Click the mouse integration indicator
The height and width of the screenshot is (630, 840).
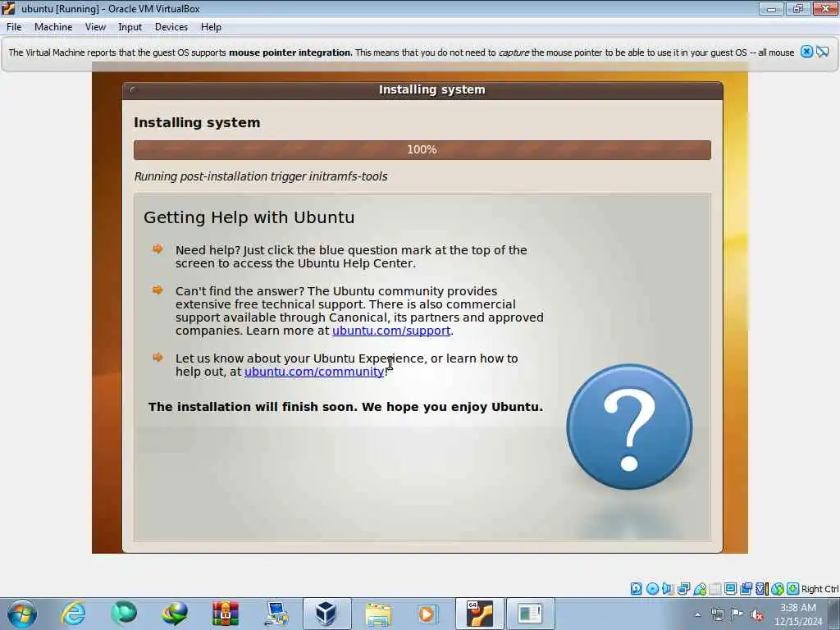pyautogui.click(x=778, y=589)
